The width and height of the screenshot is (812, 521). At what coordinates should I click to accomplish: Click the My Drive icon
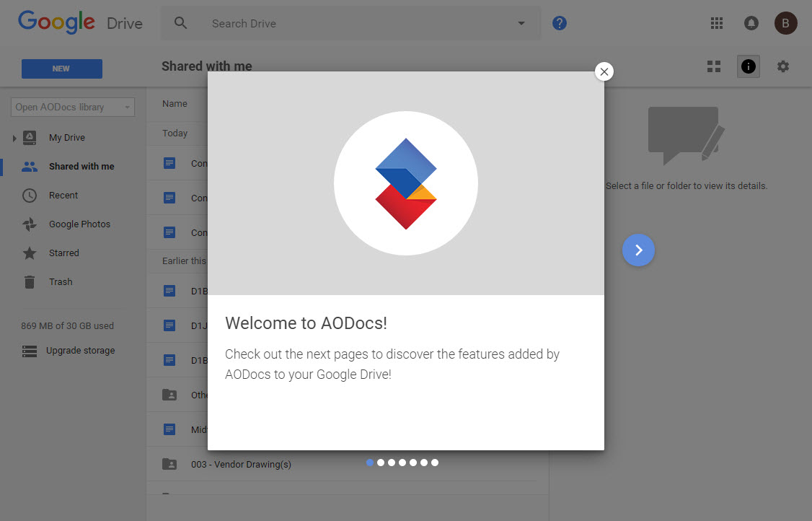(30, 137)
